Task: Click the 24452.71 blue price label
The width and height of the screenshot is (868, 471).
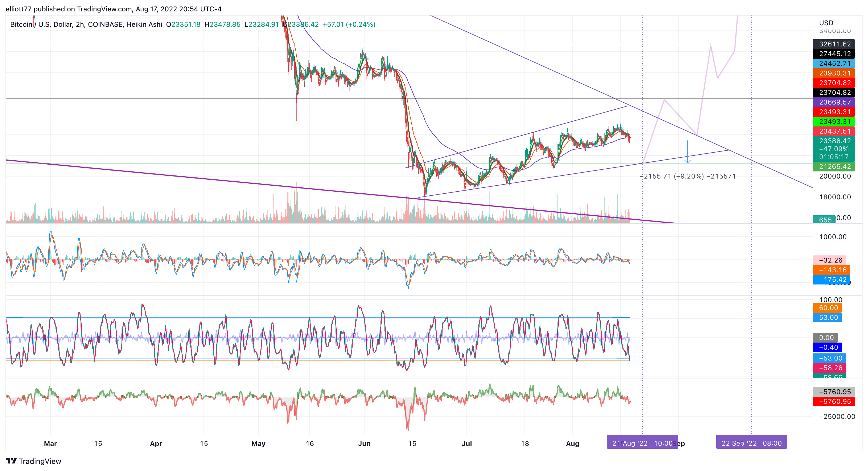Action: [834, 64]
